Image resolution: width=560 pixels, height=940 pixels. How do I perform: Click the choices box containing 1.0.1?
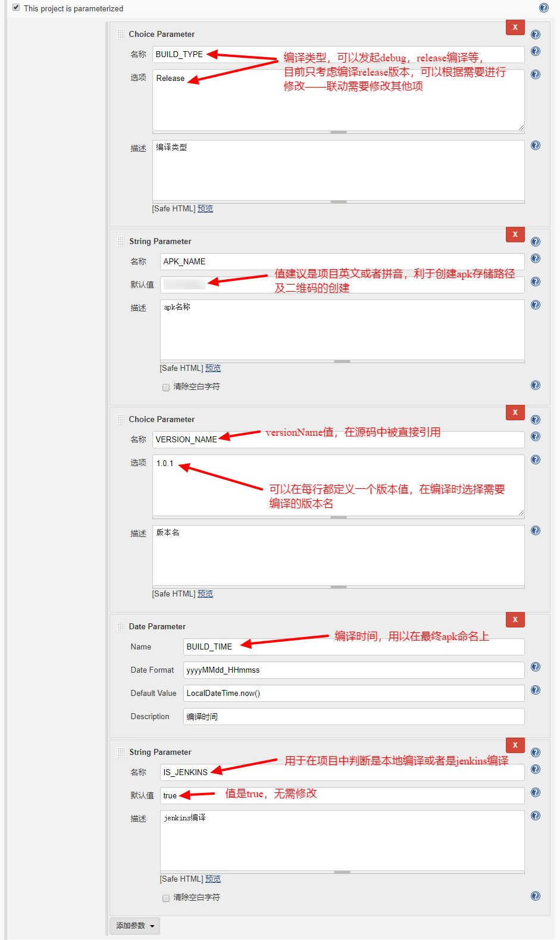click(339, 485)
